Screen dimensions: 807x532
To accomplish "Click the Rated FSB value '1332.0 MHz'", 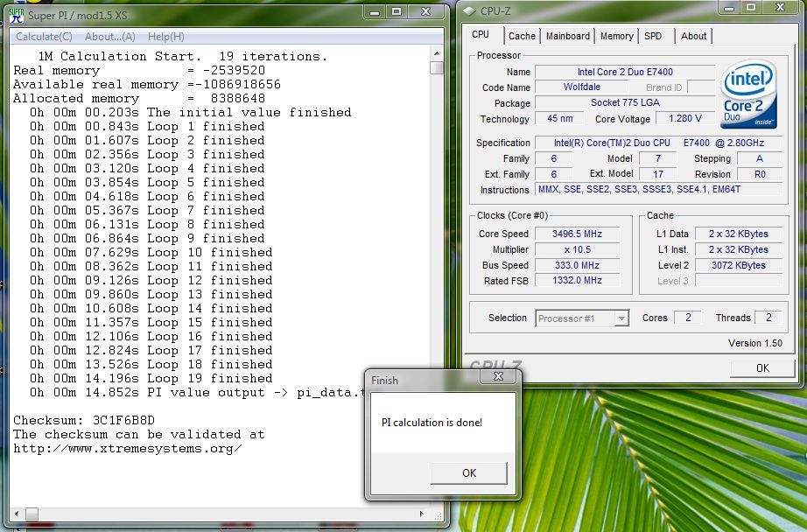I will [577, 280].
